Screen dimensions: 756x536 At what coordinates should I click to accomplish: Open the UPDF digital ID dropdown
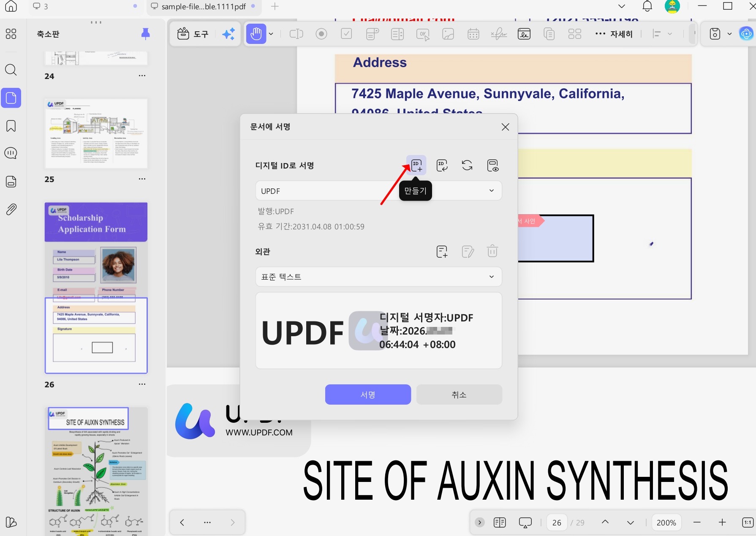tap(378, 191)
